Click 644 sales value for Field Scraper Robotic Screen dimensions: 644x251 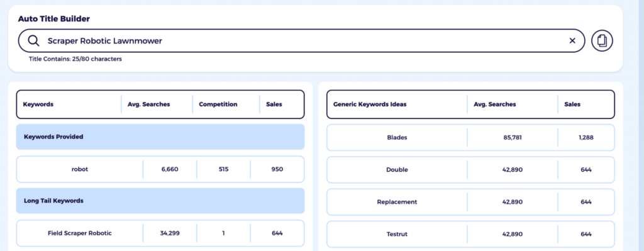(277, 233)
